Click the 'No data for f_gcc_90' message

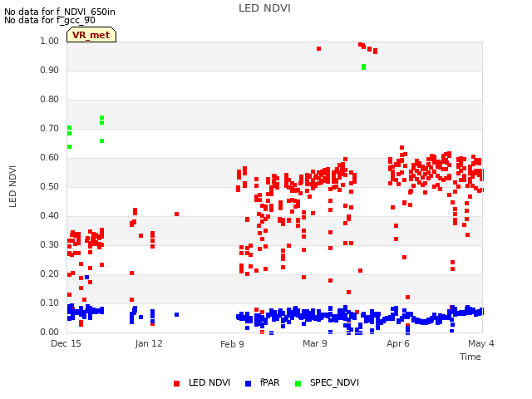[x=50, y=20]
